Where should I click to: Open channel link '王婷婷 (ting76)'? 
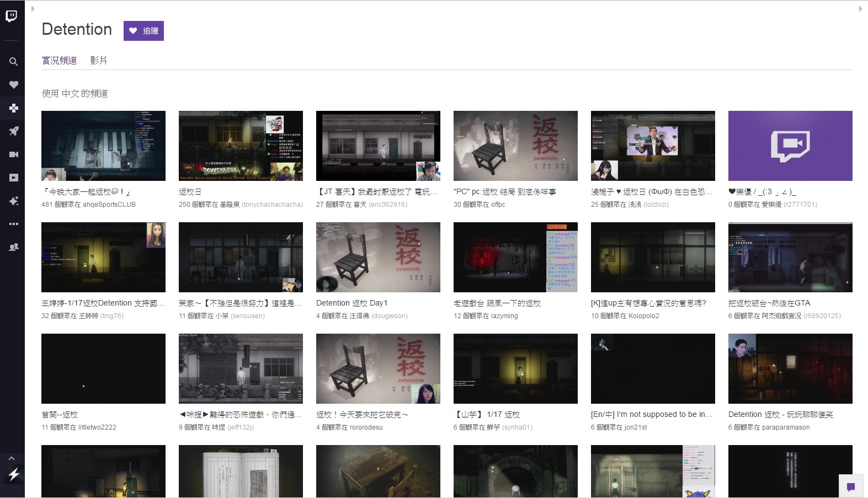101,316
